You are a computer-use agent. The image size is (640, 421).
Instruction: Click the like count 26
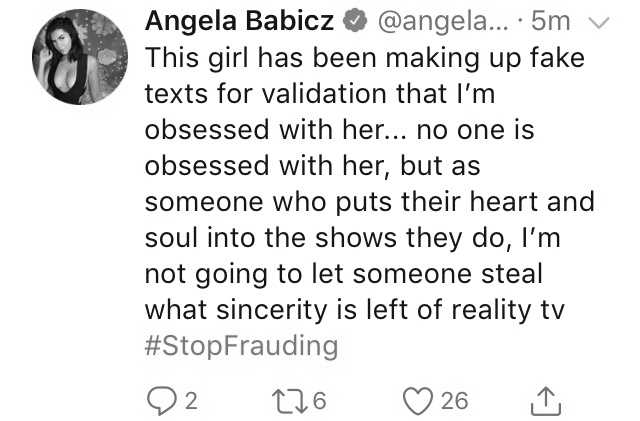pos(454,401)
